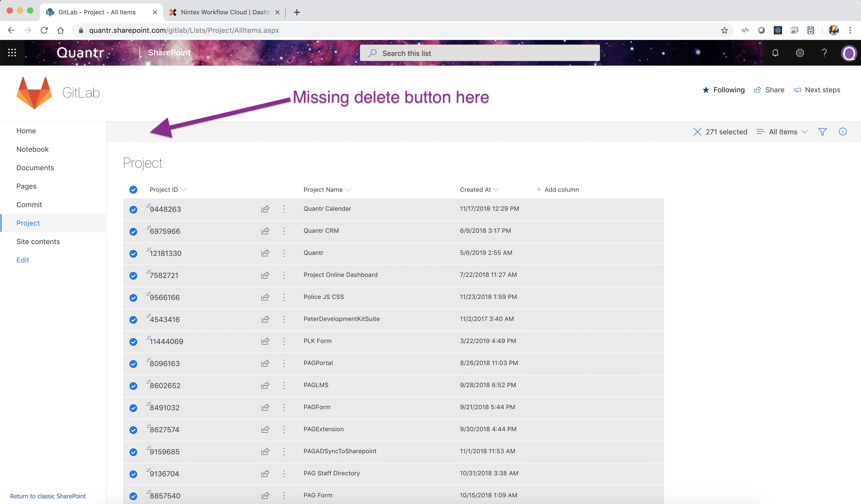Go to Home in the left navigation

26,131
